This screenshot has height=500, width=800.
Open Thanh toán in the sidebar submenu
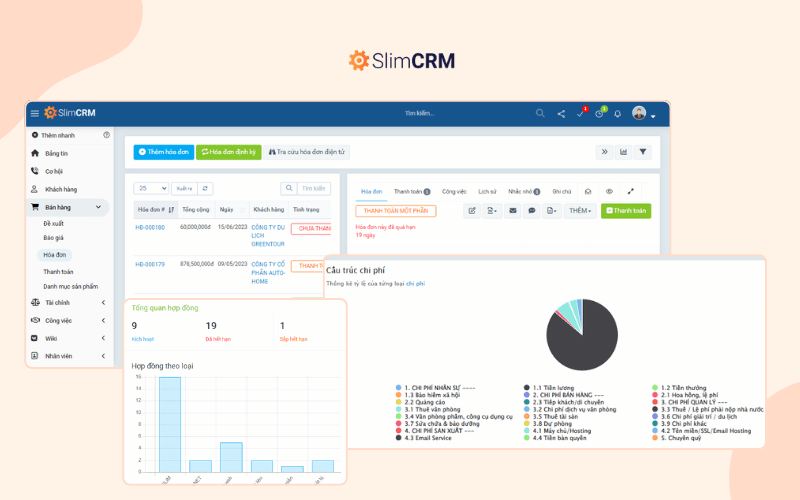pyautogui.click(x=58, y=272)
